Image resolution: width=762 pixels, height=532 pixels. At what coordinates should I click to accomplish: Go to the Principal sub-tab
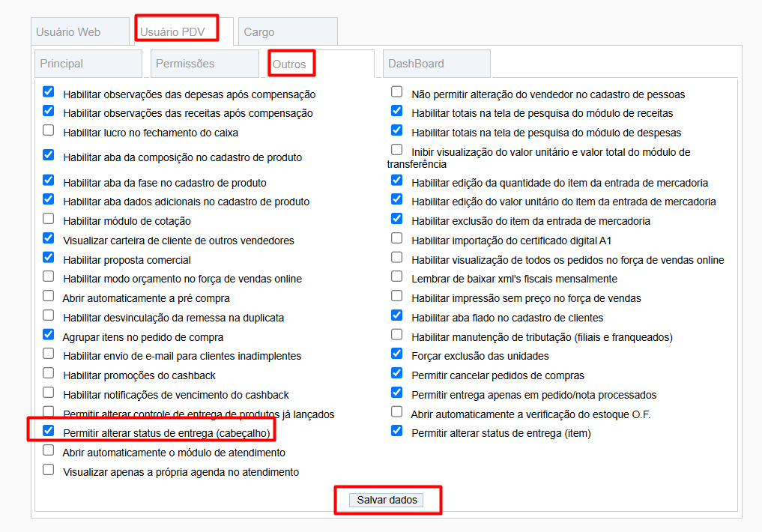tap(88, 64)
